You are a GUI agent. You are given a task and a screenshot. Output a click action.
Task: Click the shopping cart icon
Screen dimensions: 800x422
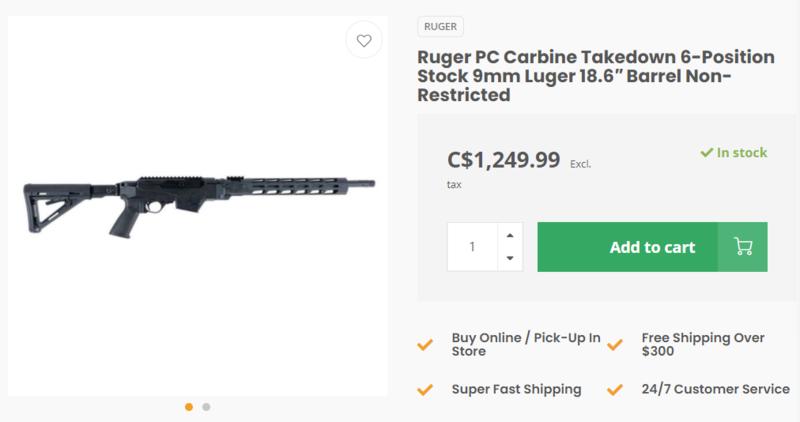click(x=743, y=247)
